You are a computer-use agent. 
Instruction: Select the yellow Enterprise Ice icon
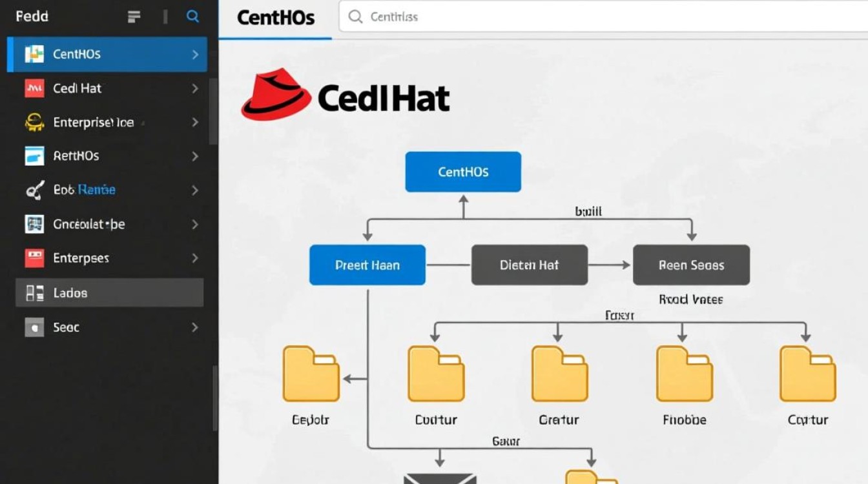34,122
